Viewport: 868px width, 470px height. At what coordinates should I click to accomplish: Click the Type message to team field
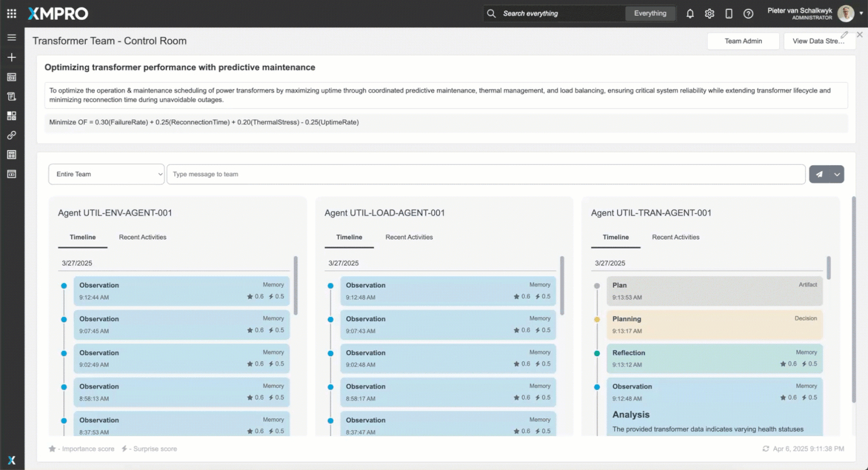coord(485,174)
